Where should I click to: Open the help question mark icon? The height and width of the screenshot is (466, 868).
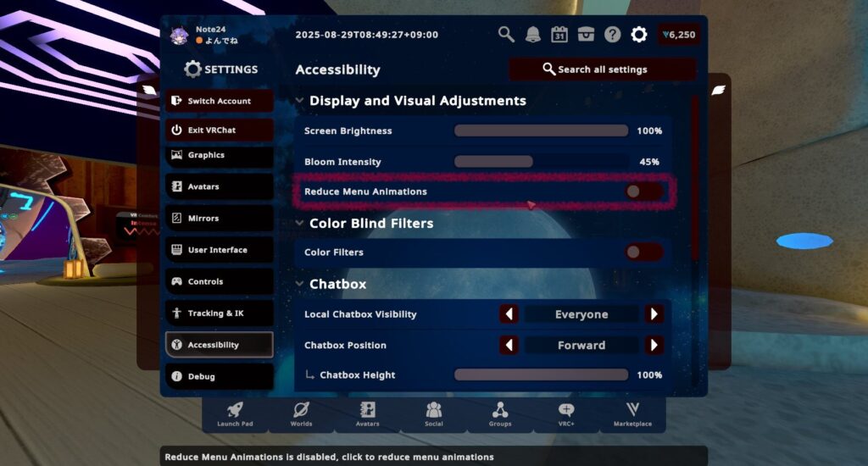pos(612,34)
